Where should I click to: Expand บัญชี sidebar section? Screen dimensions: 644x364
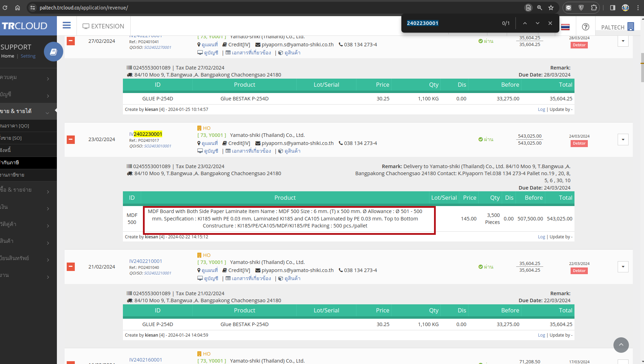click(x=28, y=95)
